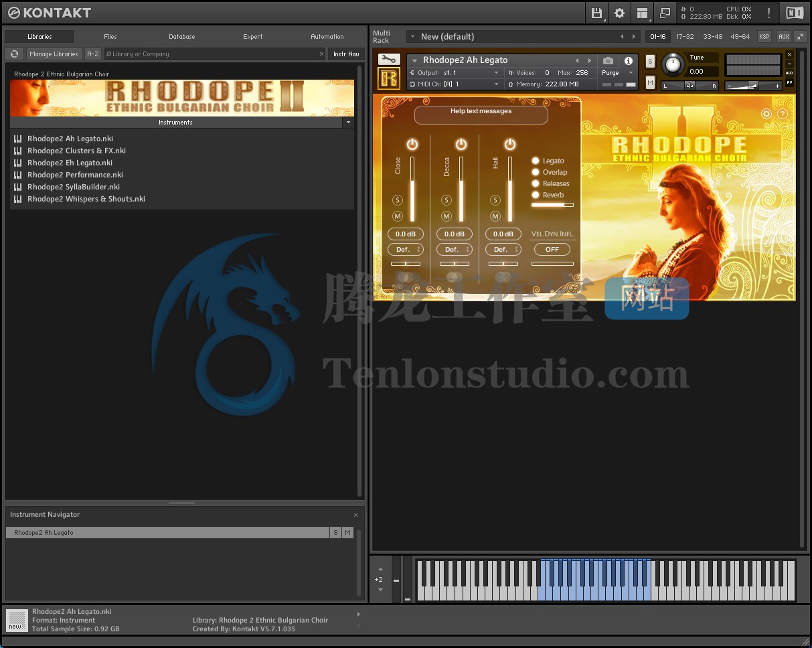This screenshot has height=648, width=812.
Task: Adjust the Tune knob
Action: (x=673, y=65)
